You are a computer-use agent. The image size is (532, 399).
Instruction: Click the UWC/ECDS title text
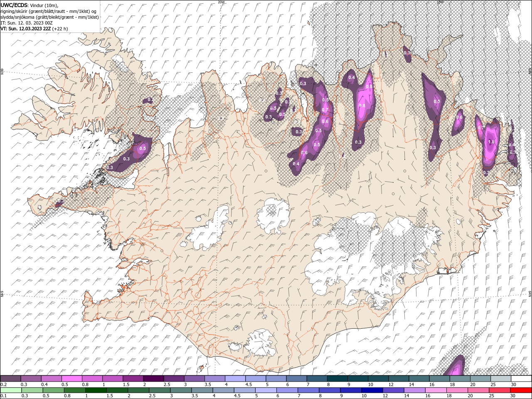pos(14,5)
